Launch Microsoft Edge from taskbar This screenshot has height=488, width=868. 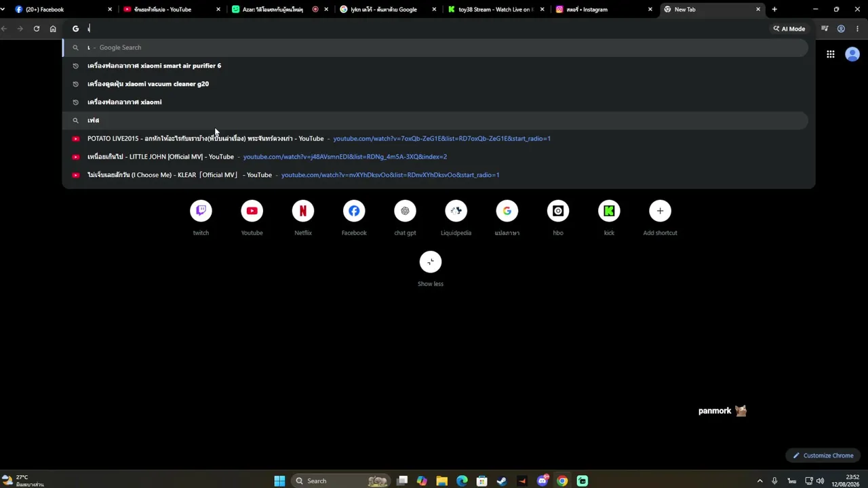[x=462, y=481]
